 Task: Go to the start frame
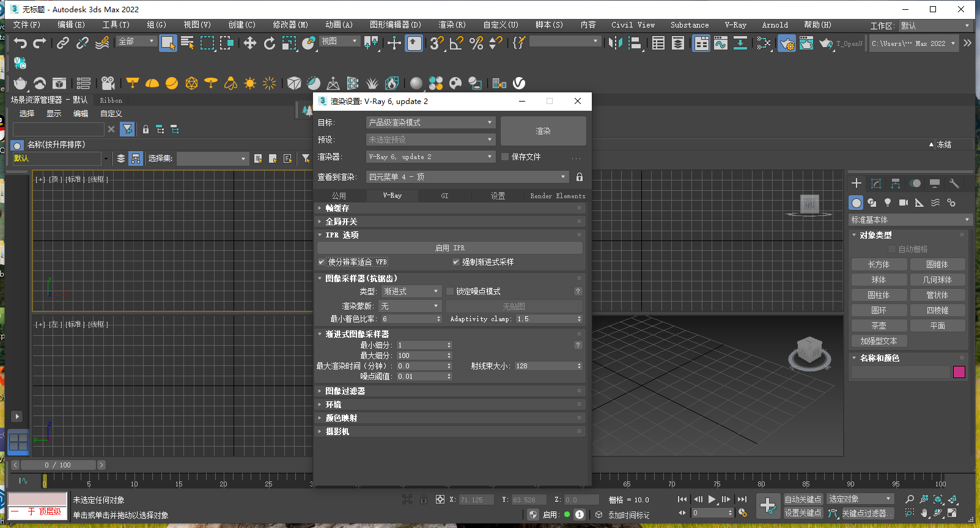[x=682, y=499]
